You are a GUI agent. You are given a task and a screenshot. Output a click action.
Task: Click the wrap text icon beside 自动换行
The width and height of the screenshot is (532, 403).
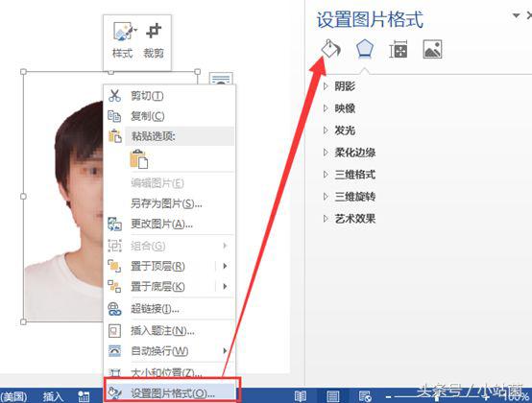pos(114,351)
